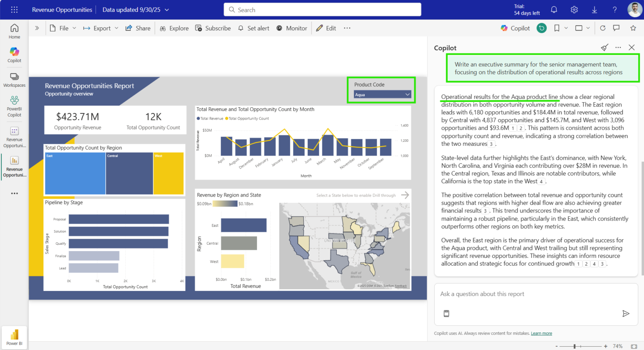Open the Export dropdown menu

click(101, 28)
